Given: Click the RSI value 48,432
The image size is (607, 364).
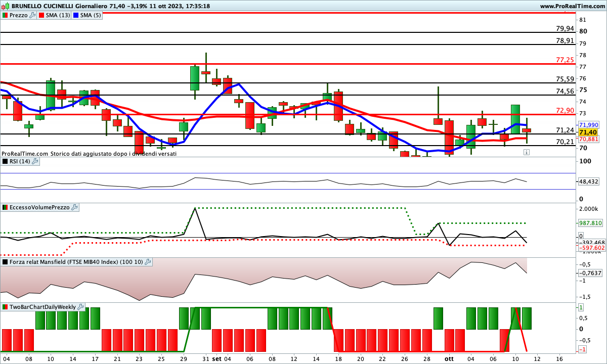Looking at the screenshot, I should point(589,181).
